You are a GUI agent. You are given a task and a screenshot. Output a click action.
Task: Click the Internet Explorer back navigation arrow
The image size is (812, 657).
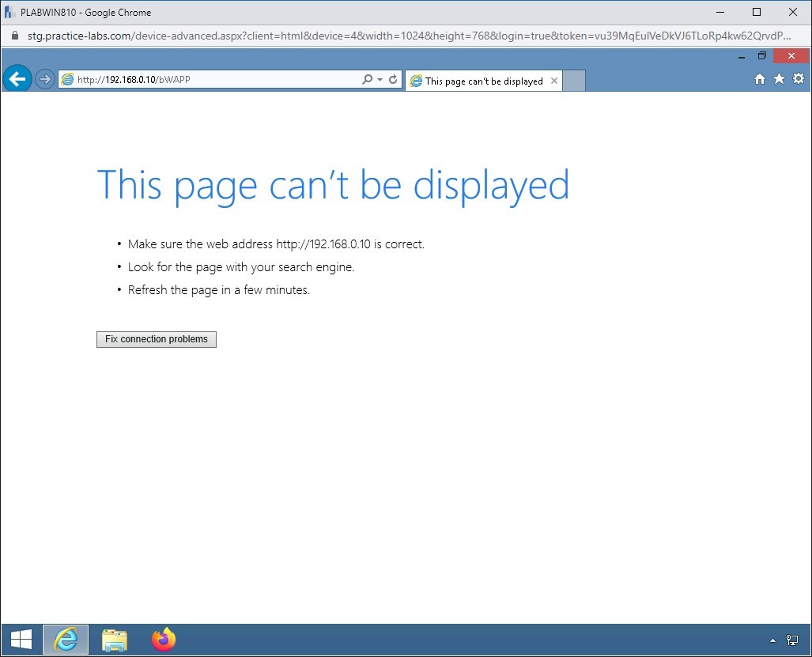[17, 79]
